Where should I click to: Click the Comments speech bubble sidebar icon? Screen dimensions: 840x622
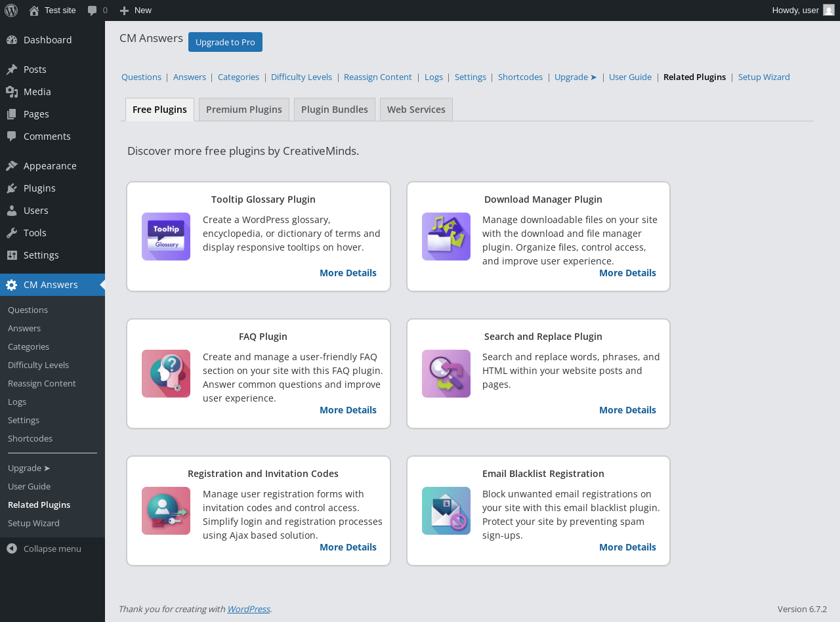pos(12,136)
